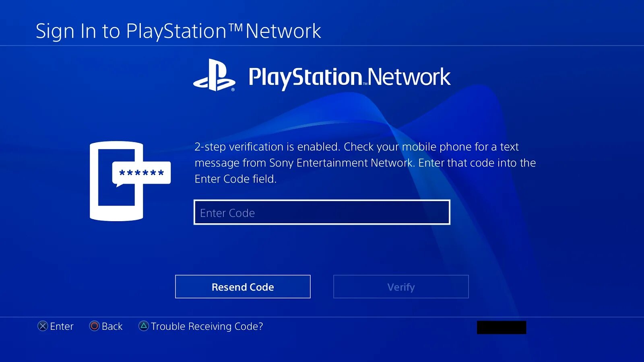Screen dimensions: 644x362
Task: Click the asterisk code speech bubble
Action: pos(141,174)
